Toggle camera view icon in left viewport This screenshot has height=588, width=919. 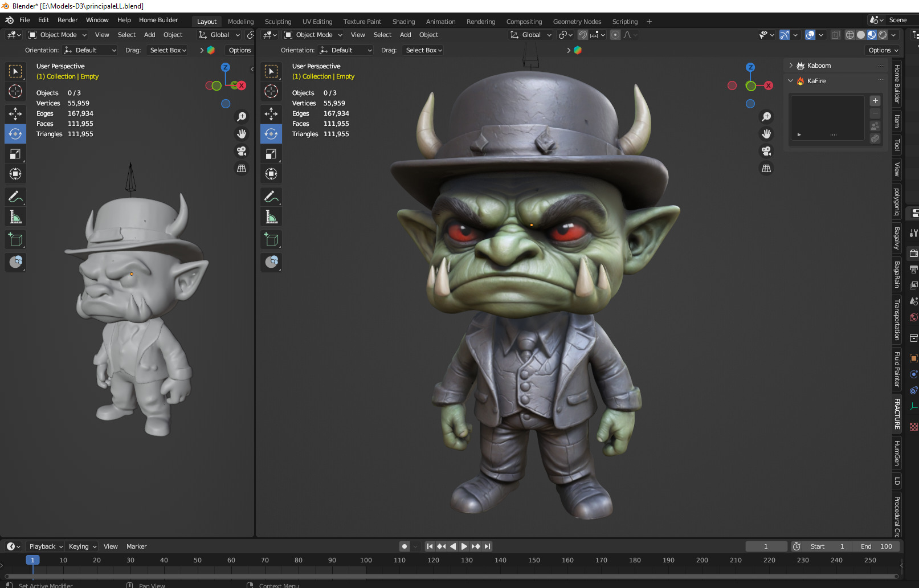242,151
